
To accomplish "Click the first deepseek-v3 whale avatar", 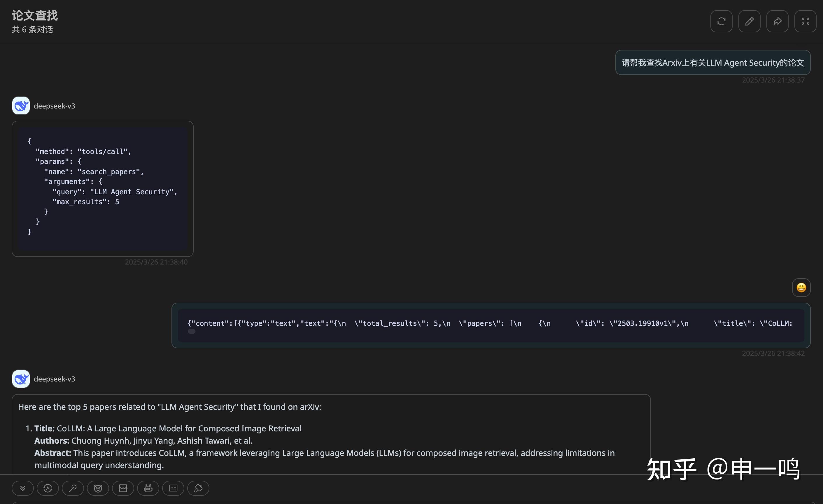I will [21, 106].
